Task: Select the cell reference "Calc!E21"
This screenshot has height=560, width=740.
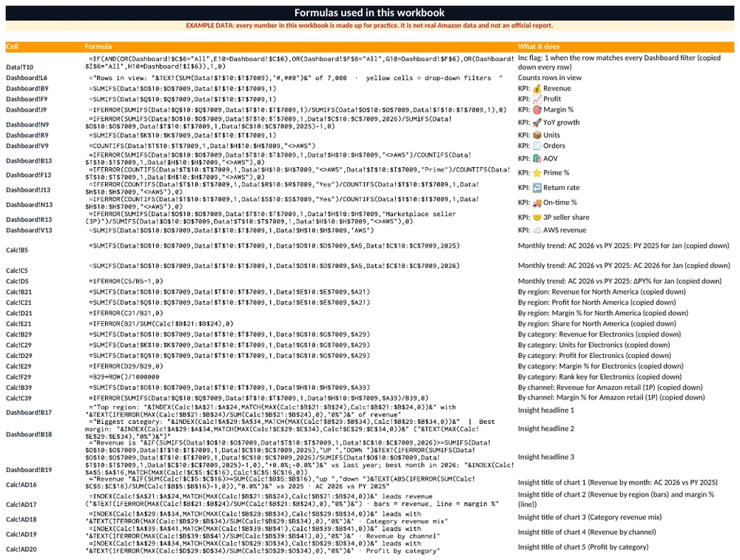Action: pos(19,324)
